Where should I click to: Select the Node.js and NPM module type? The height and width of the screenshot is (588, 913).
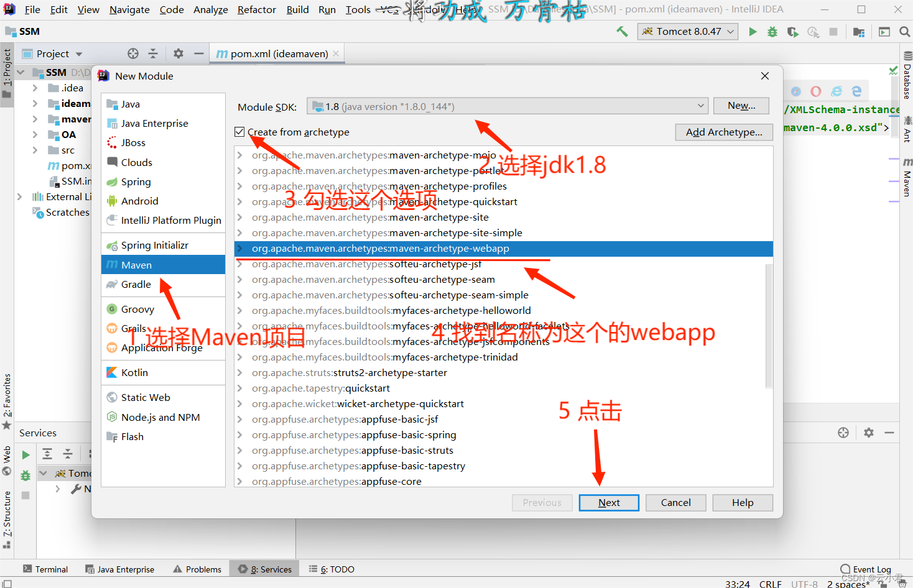click(163, 417)
